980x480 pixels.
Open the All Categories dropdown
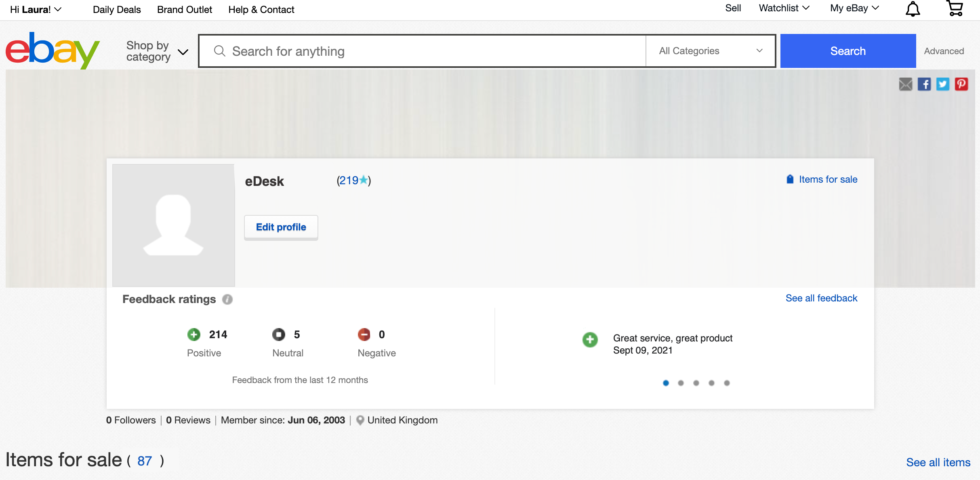tap(711, 51)
